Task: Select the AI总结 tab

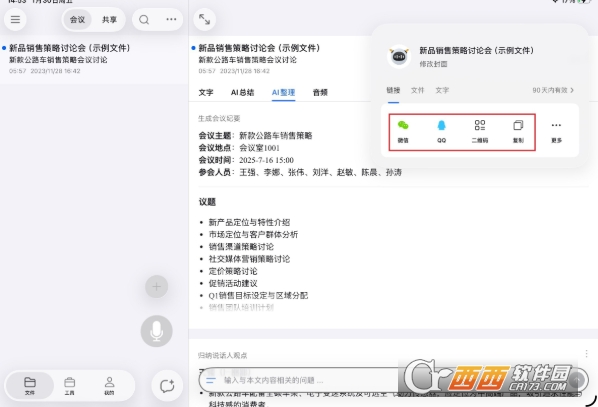Action: tap(242, 92)
